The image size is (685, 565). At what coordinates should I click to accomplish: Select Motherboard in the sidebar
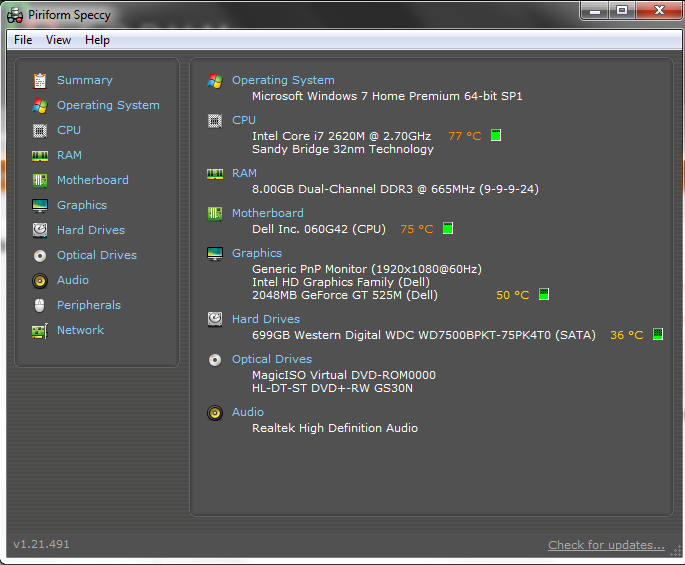(x=93, y=180)
